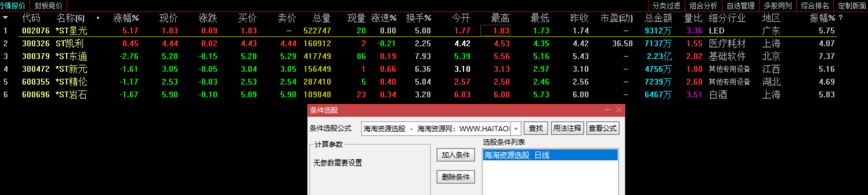Sort by the 最高 column header
Viewport: 868px width, 195px height.
[500, 18]
